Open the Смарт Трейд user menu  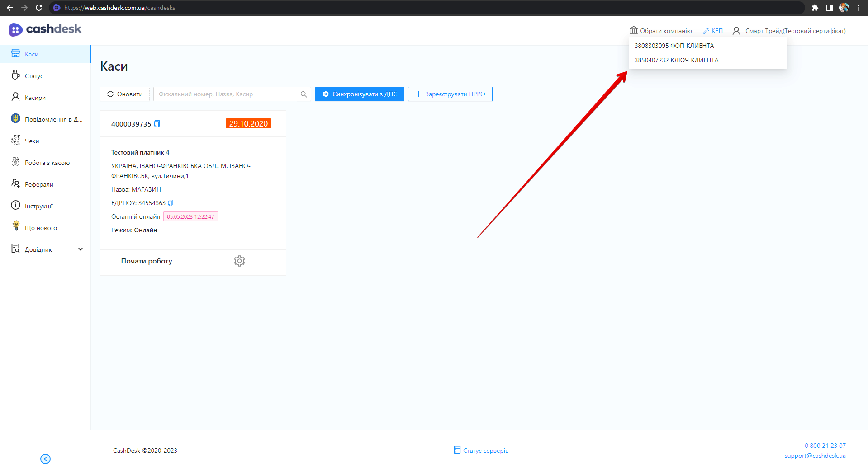pos(789,31)
